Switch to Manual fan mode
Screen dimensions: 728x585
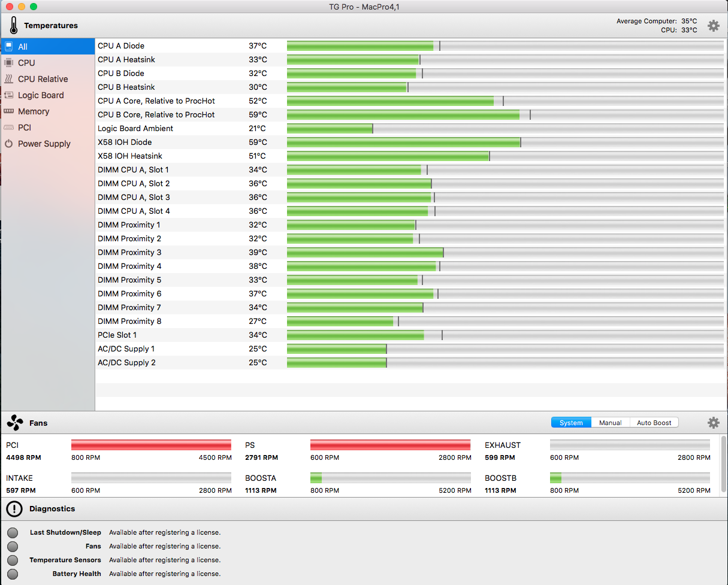tap(611, 423)
